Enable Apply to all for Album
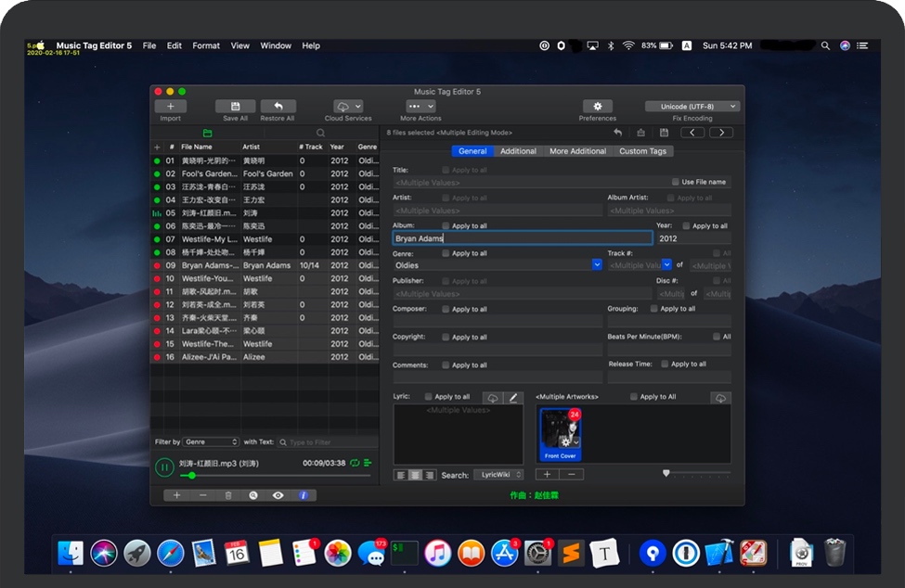The image size is (905, 588). coord(446,225)
